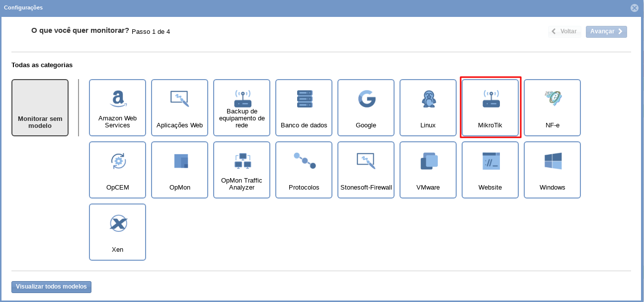Choose the VMware category tile

click(428, 170)
